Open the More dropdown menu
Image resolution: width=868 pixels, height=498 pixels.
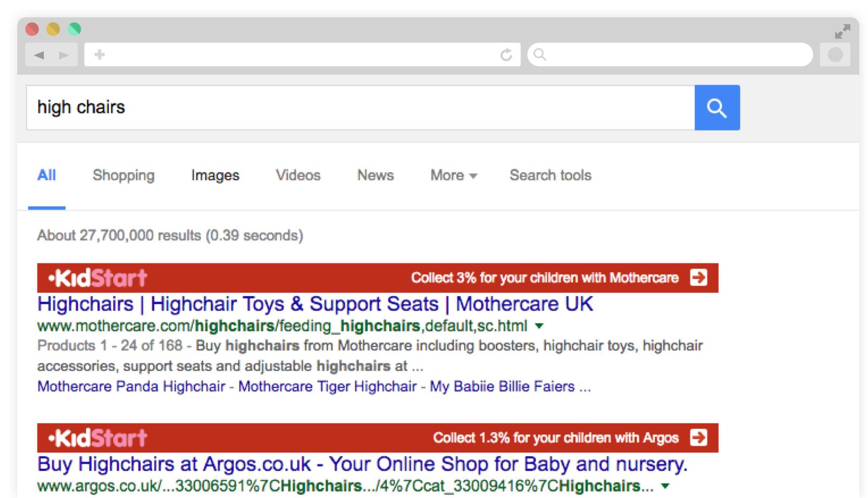(x=453, y=175)
